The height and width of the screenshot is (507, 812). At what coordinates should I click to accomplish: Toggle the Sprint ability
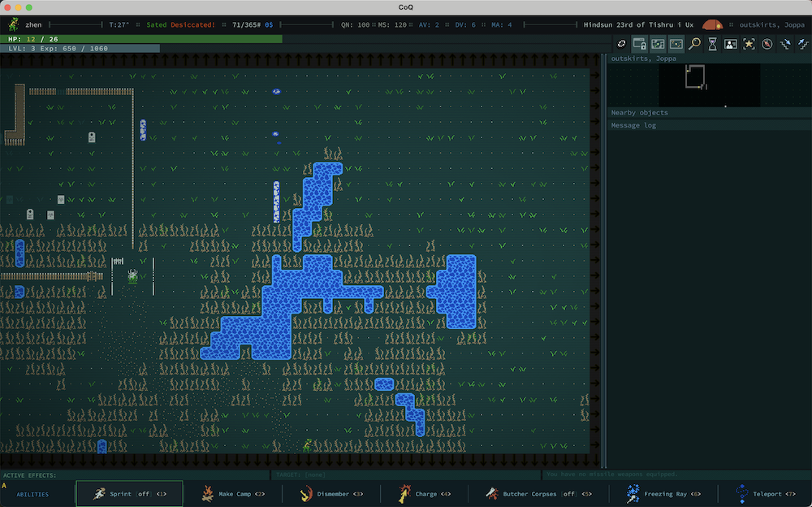tap(129, 493)
